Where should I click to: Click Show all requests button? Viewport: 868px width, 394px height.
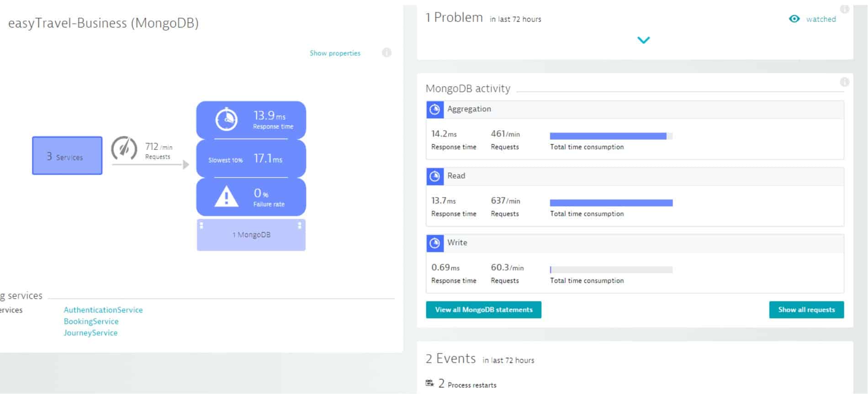806,309
